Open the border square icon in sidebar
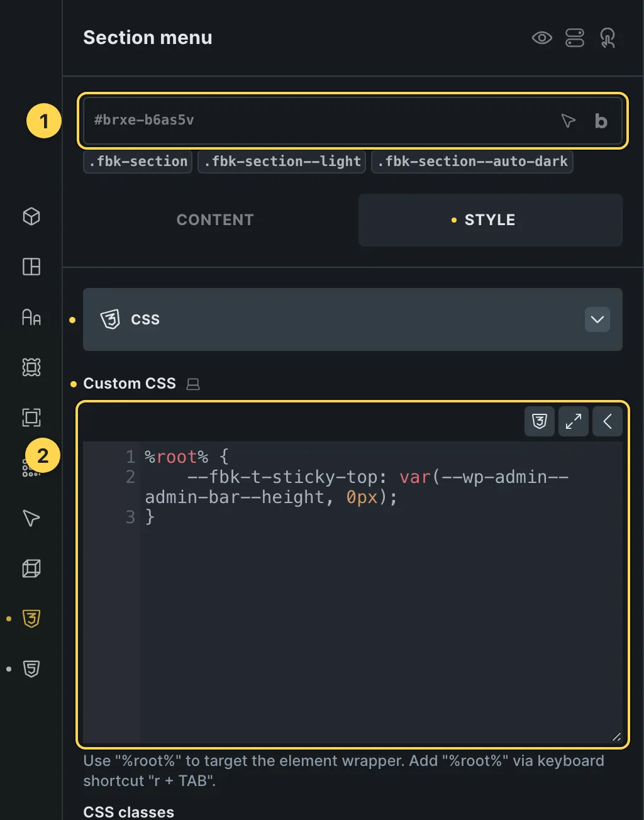 pos(31,418)
